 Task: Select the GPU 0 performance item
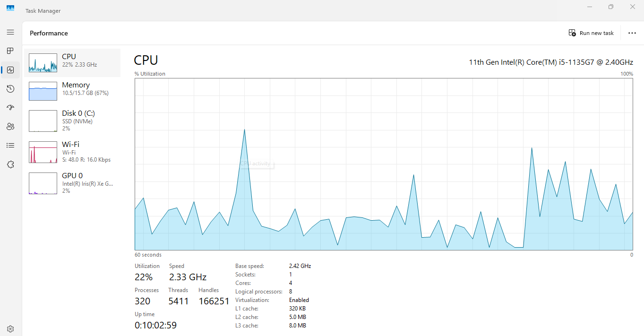72,183
